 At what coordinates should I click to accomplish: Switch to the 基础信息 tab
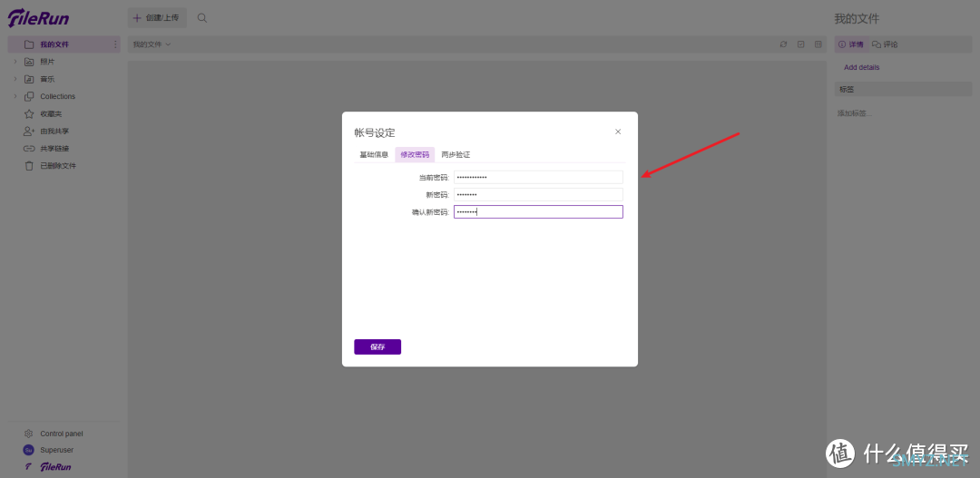(374, 154)
